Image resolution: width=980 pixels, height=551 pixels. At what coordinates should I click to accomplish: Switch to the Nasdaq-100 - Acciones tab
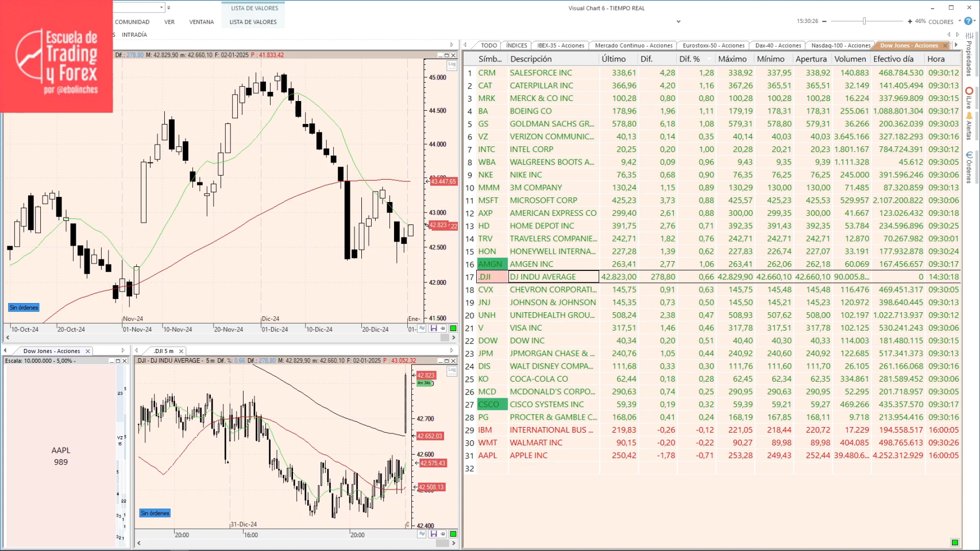coord(840,45)
